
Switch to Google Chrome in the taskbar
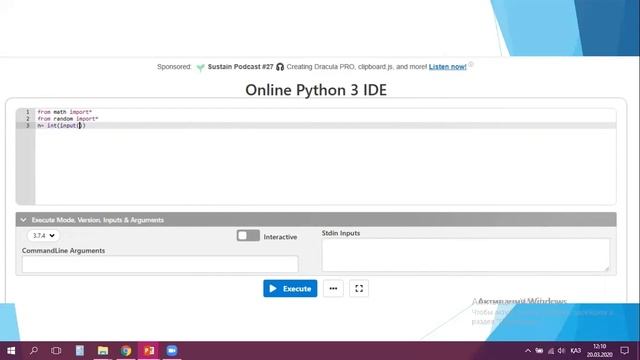coord(126,351)
